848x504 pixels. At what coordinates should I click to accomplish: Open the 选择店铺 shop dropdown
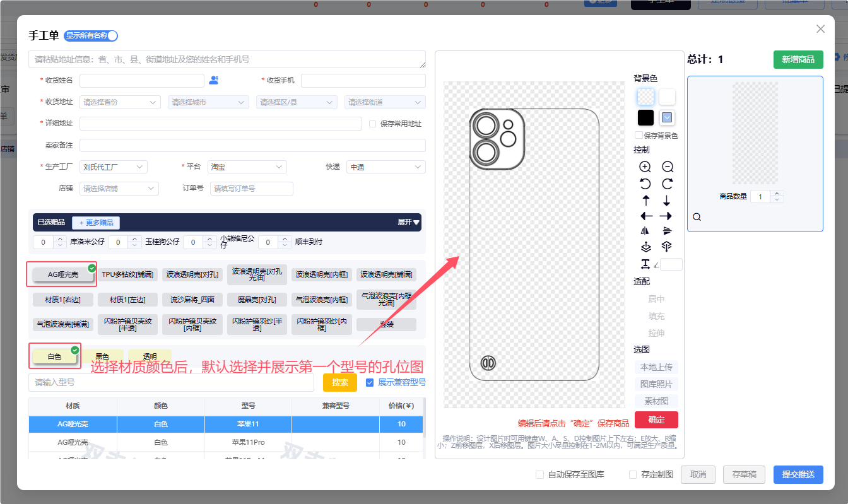coord(119,189)
